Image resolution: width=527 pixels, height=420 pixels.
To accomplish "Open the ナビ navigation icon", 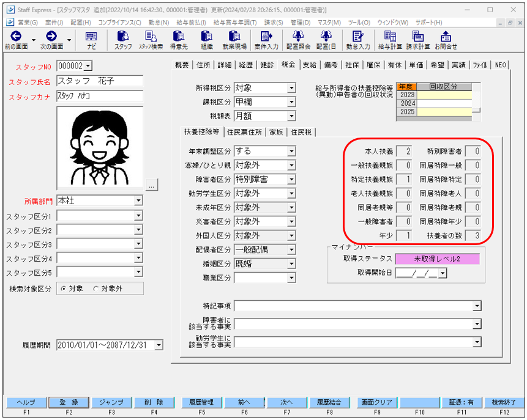I will pos(91,40).
